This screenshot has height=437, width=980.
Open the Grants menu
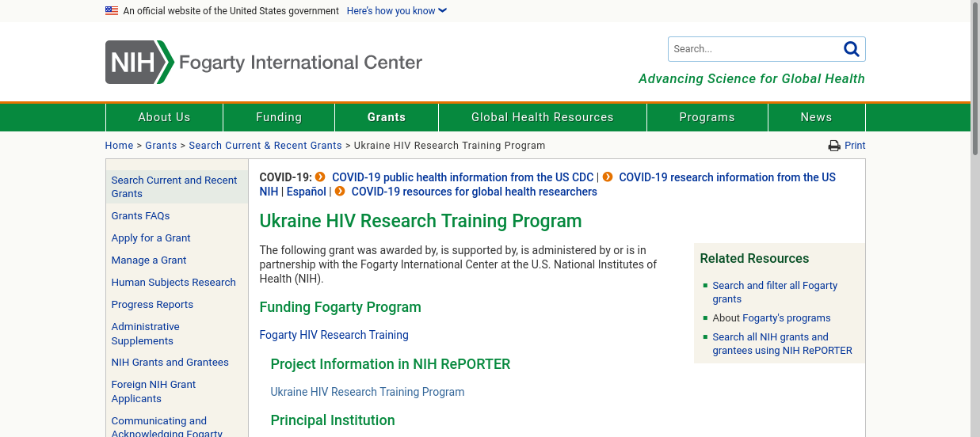(387, 117)
